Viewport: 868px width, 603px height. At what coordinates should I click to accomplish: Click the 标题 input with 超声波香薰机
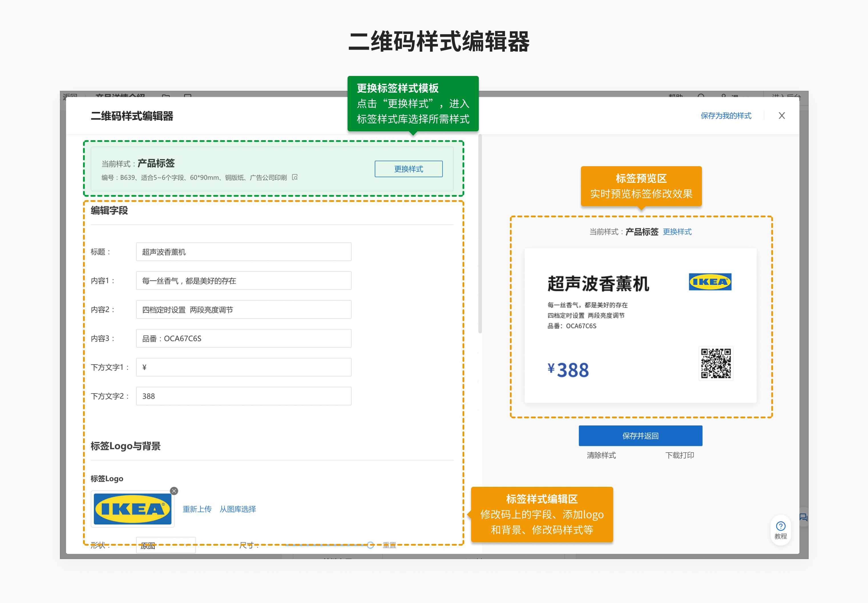(243, 252)
